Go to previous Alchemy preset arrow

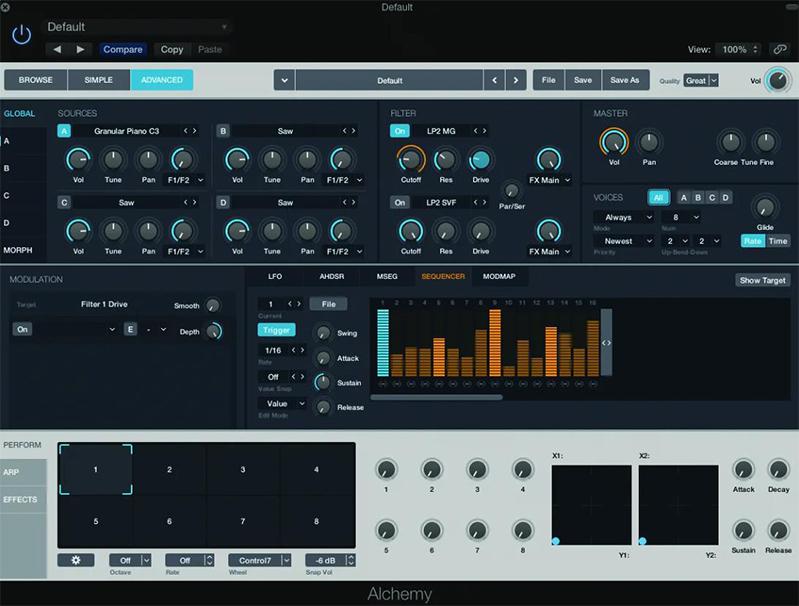(x=494, y=80)
